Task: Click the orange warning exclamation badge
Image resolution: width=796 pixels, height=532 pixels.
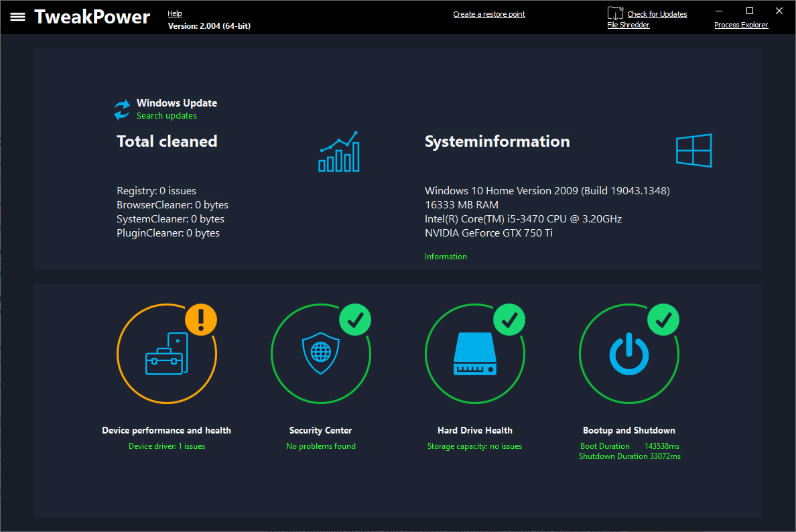Action: pyautogui.click(x=201, y=318)
